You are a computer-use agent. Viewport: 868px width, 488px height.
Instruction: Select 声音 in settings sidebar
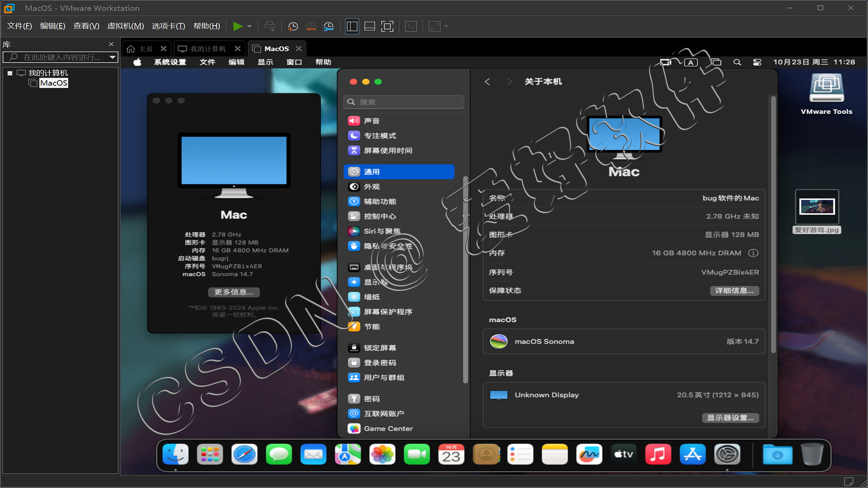[399, 121]
